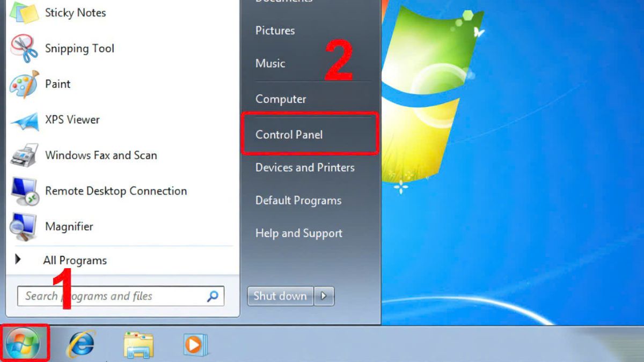Select the Shut down button

[280, 296]
